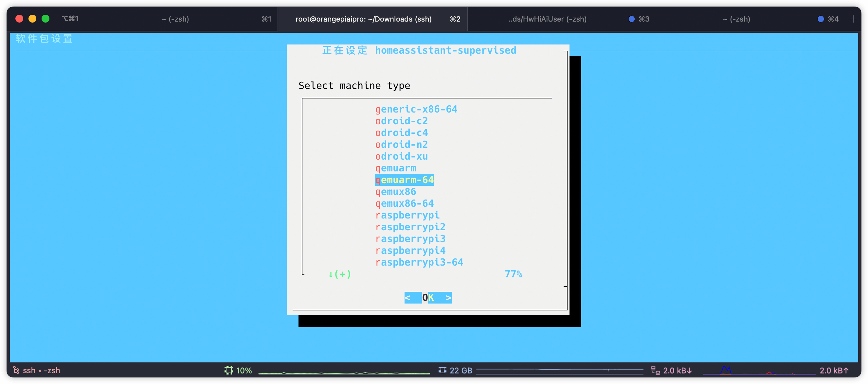Click the scroll-down indicator at list bottom

pyautogui.click(x=339, y=274)
